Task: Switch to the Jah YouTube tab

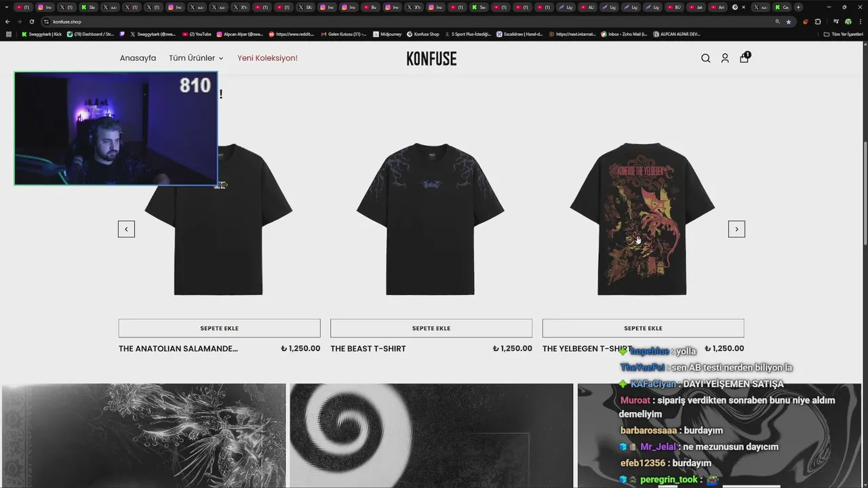Action: (x=695, y=7)
